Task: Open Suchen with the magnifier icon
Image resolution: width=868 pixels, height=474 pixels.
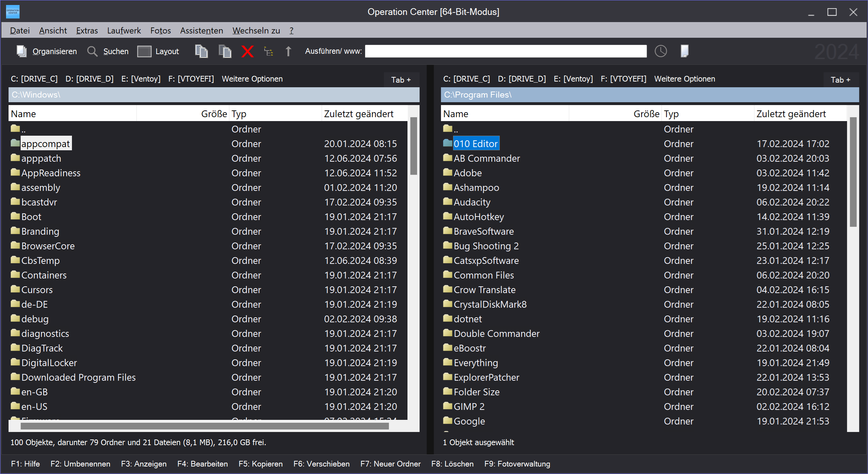Action: (x=92, y=51)
